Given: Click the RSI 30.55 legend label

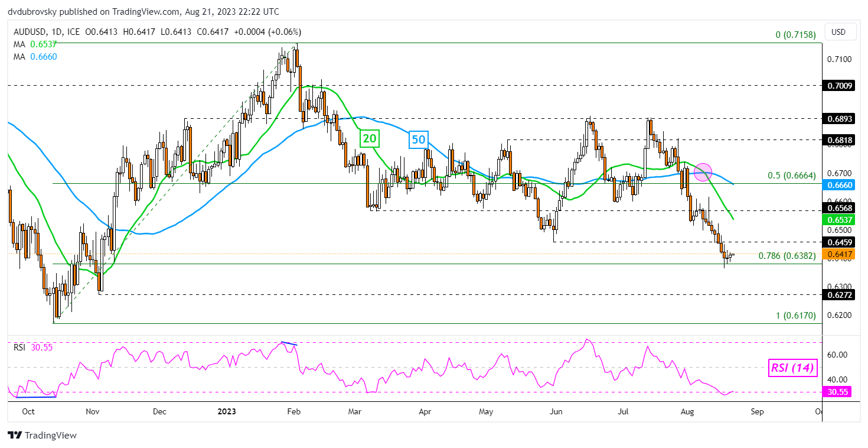Looking at the screenshot, I should click(x=33, y=348).
